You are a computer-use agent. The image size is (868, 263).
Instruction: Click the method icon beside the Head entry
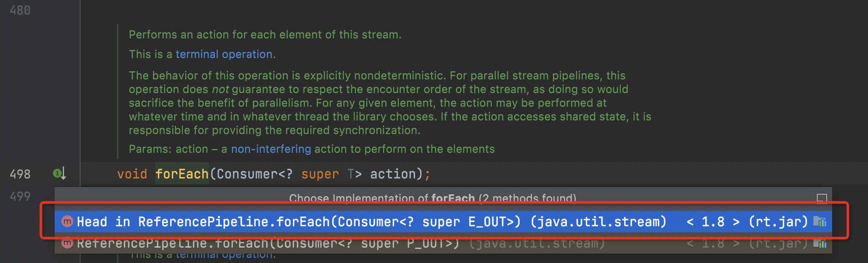[67, 222]
